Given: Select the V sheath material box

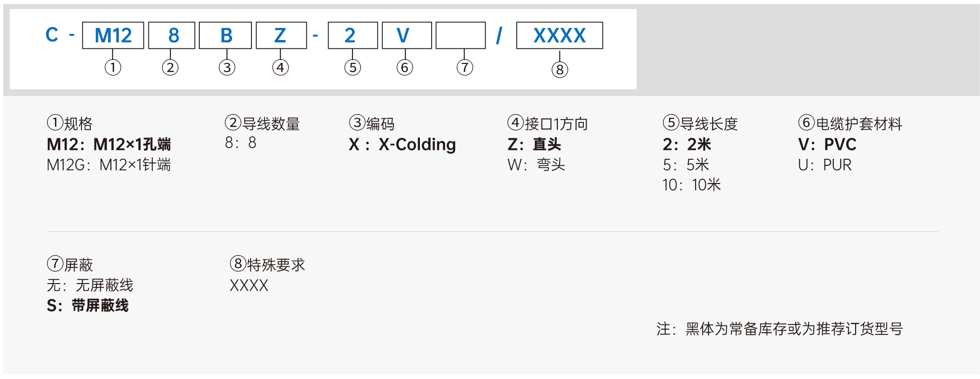Looking at the screenshot, I should [x=407, y=35].
